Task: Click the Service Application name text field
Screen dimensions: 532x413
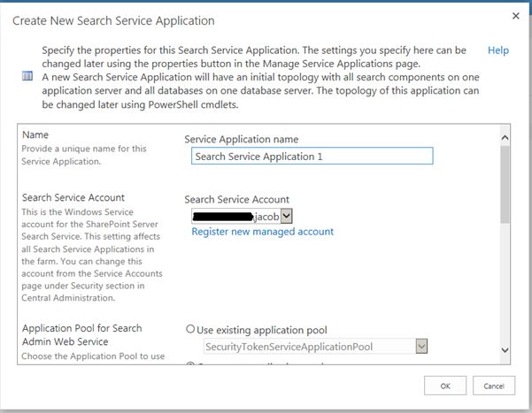Action: tap(312, 156)
